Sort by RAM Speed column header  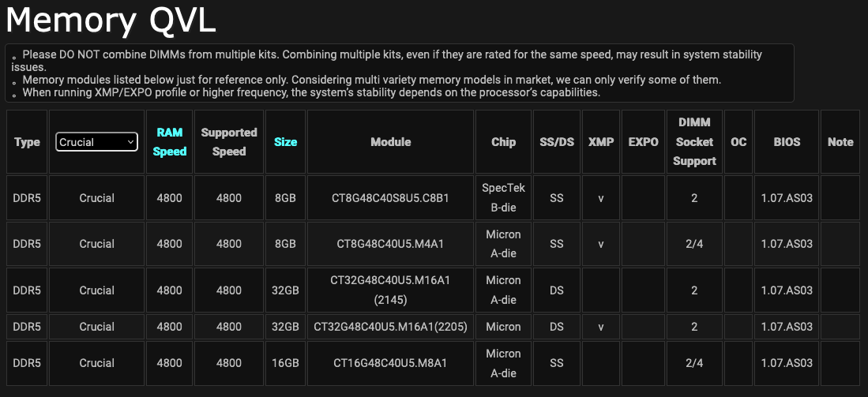pyautogui.click(x=169, y=142)
